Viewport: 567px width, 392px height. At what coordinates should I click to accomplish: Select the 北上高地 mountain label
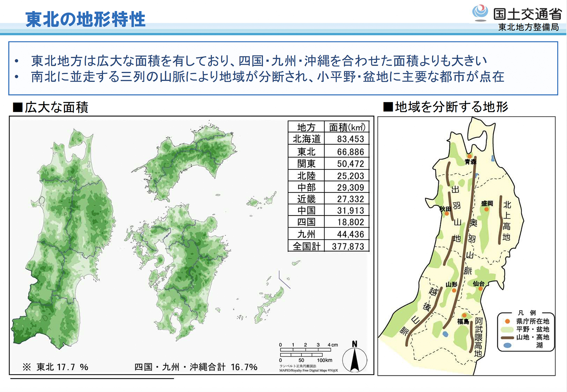tap(507, 221)
